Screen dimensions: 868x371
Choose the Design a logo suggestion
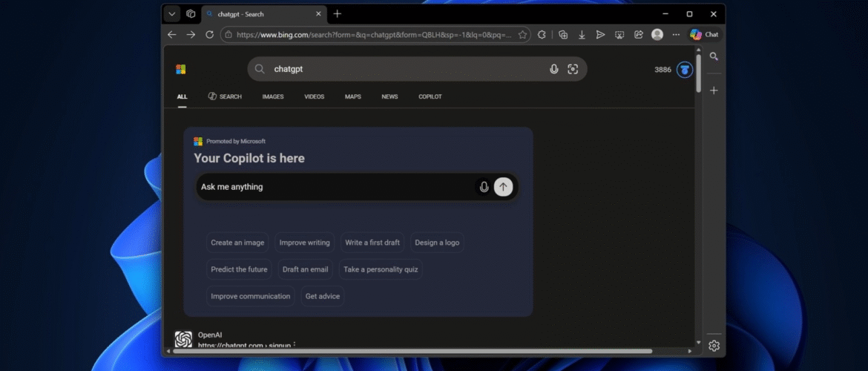click(437, 243)
